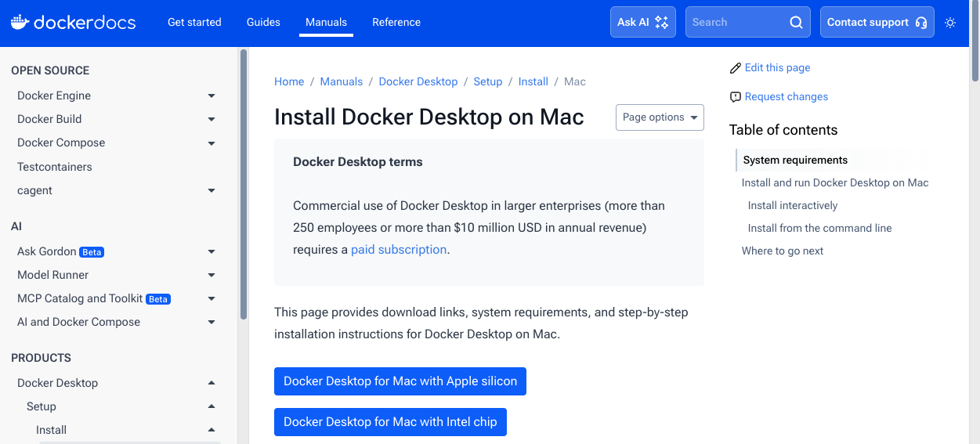Download Docker Desktop for Mac with Intel chip
This screenshot has width=980, height=444.
[390, 422]
